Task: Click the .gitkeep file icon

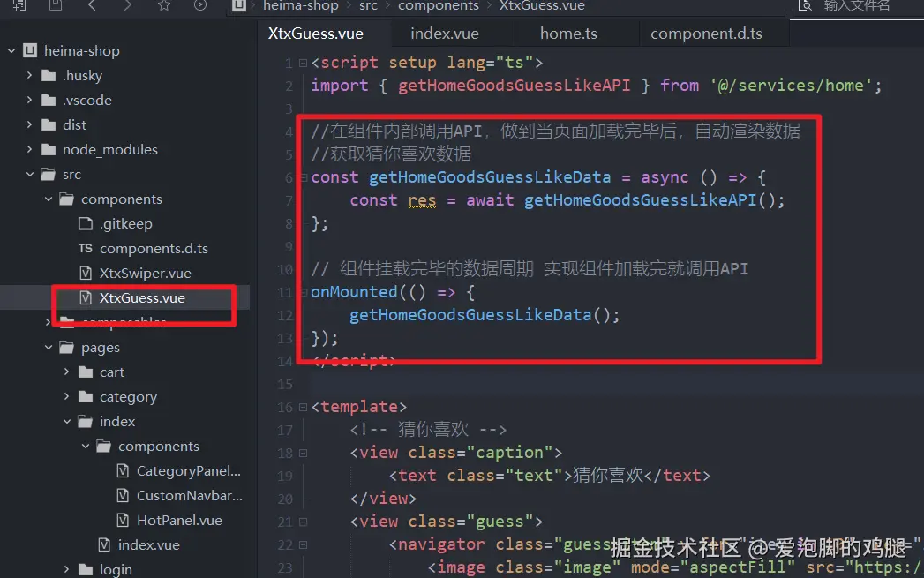Action: [x=86, y=224]
